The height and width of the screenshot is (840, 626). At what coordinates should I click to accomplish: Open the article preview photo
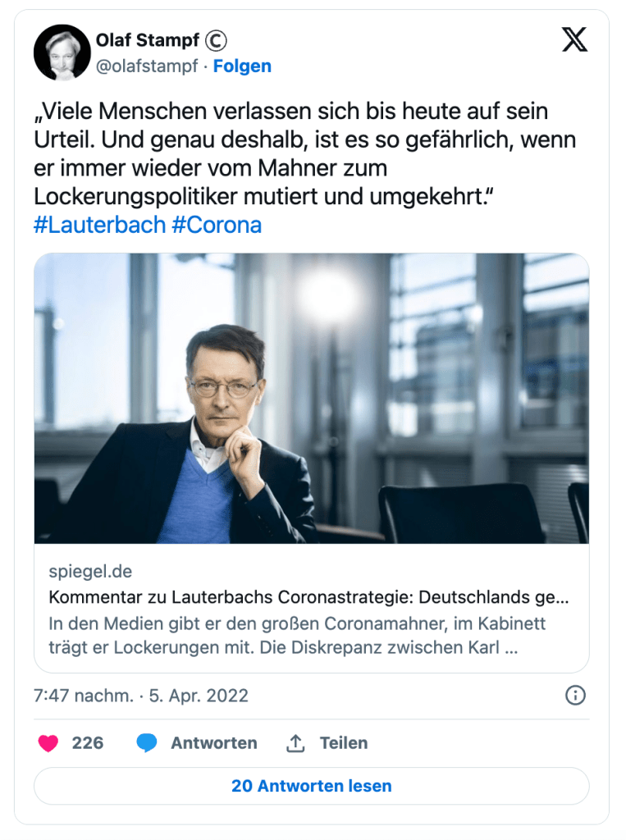[312, 399]
